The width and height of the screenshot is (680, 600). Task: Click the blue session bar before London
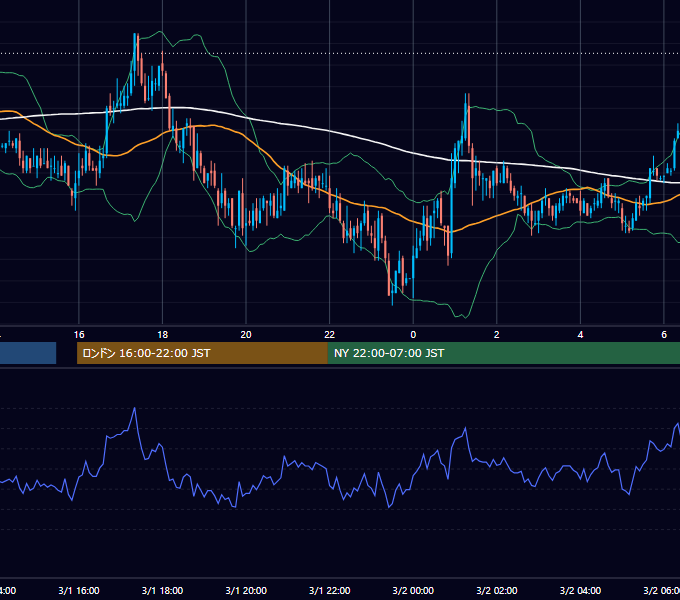click(x=28, y=353)
